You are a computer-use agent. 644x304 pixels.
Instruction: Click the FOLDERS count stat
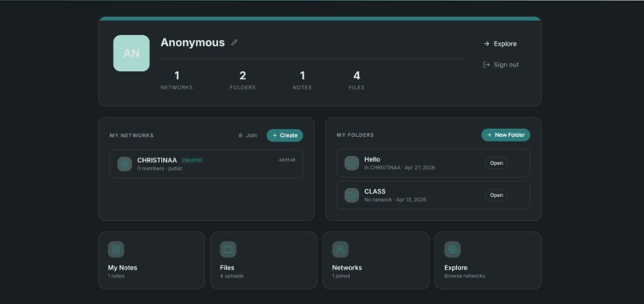click(x=243, y=80)
